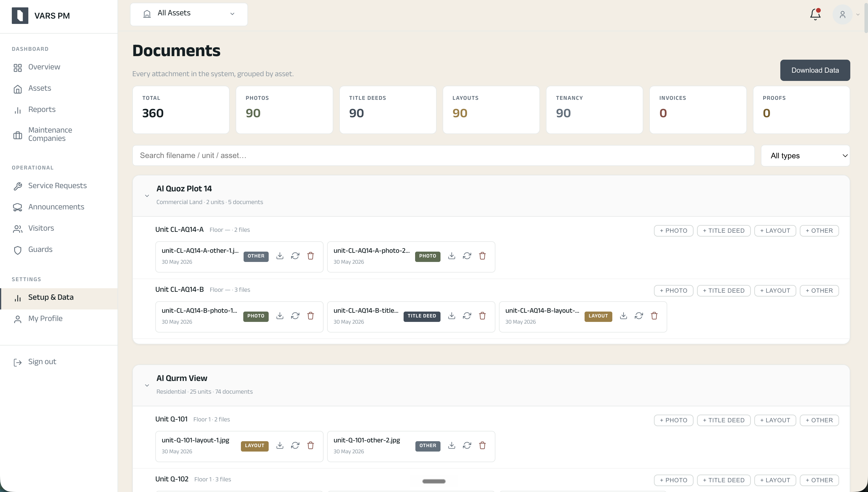This screenshot has width=868, height=492.
Task: Replace unit-Q-101-other-2.jpg
Action: pos(467,445)
